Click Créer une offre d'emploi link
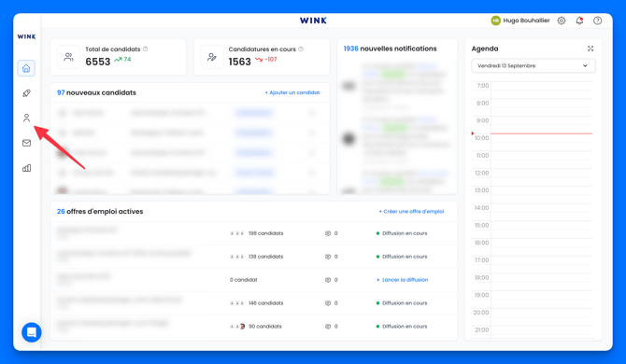 [x=411, y=211]
